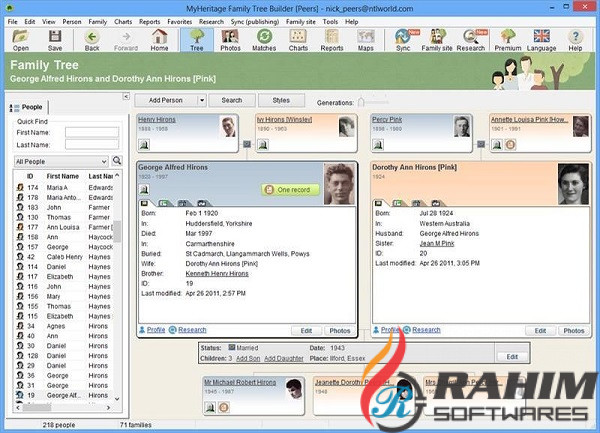Open the Charts toolbar icon

pyautogui.click(x=298, y=40)
